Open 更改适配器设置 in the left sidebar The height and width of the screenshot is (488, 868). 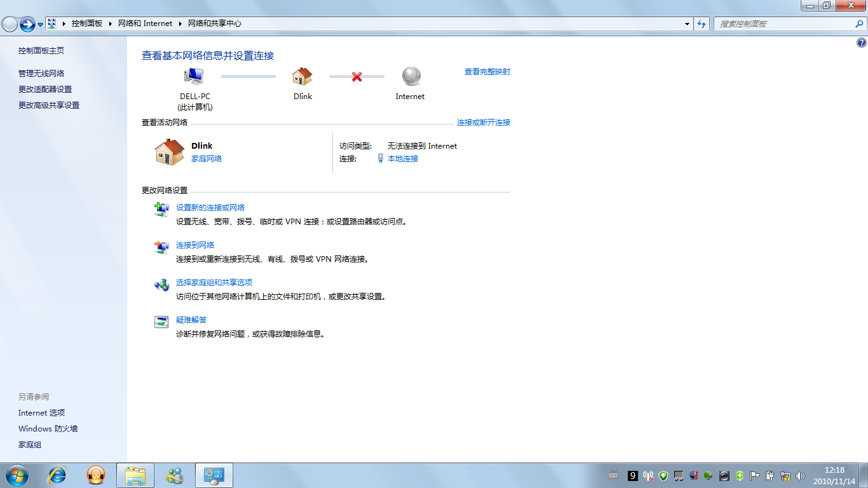point(45,90)
